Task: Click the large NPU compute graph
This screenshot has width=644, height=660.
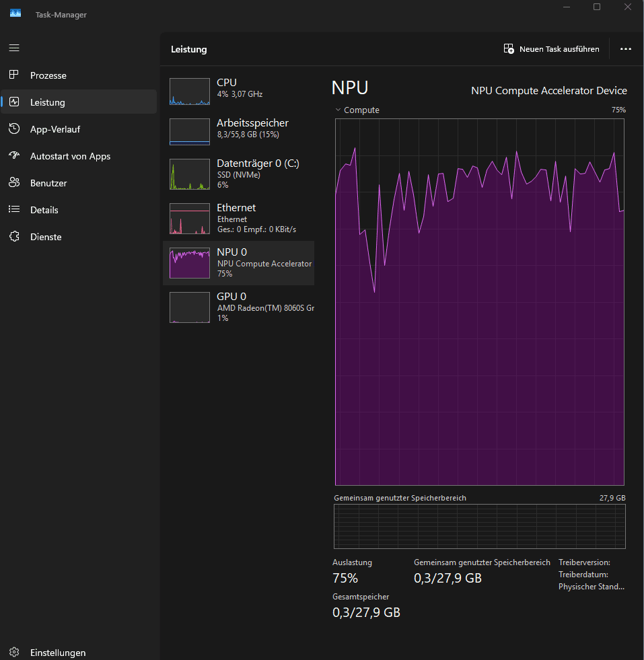Action: pos(479,302)
